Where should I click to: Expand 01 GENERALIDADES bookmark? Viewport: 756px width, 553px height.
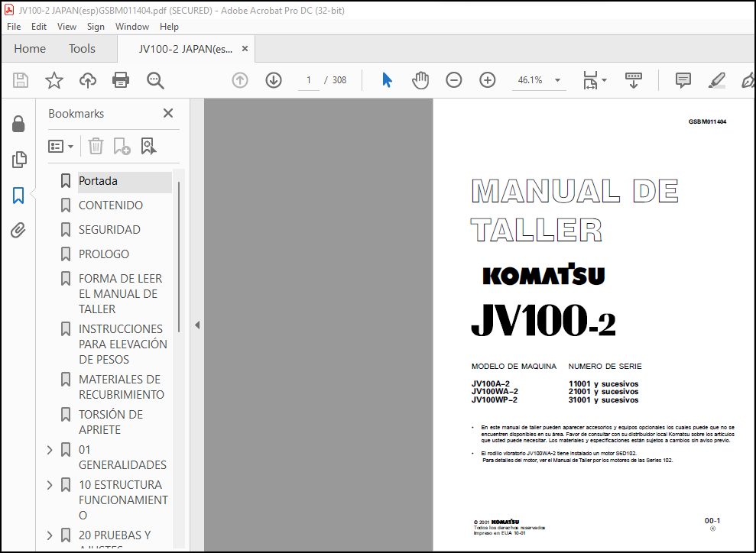(x=50, y=449)
